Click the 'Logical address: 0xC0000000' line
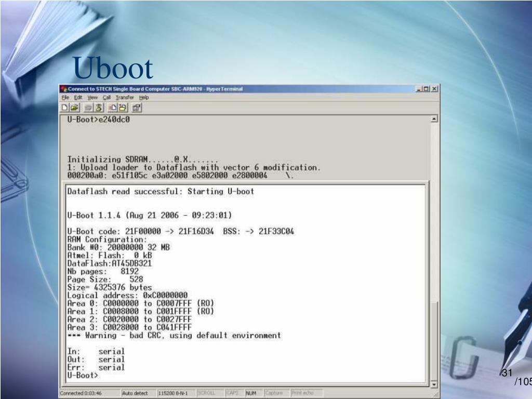 point(127,295)
